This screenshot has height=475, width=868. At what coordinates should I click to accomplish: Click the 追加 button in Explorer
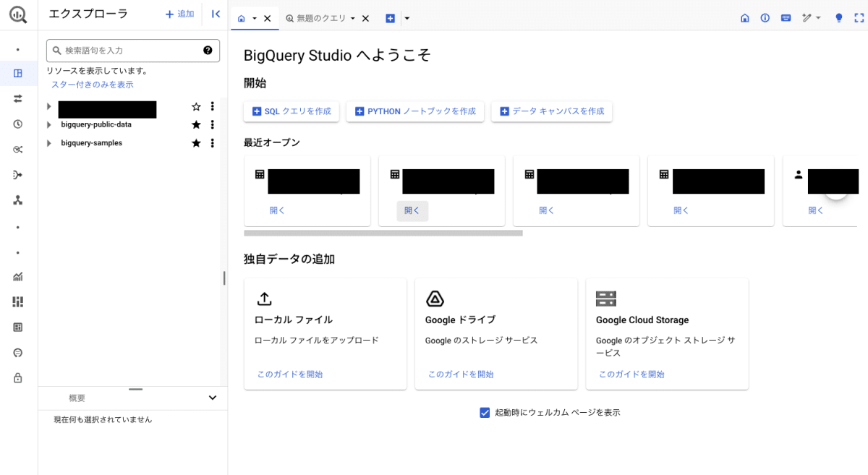tap(179, 14)
